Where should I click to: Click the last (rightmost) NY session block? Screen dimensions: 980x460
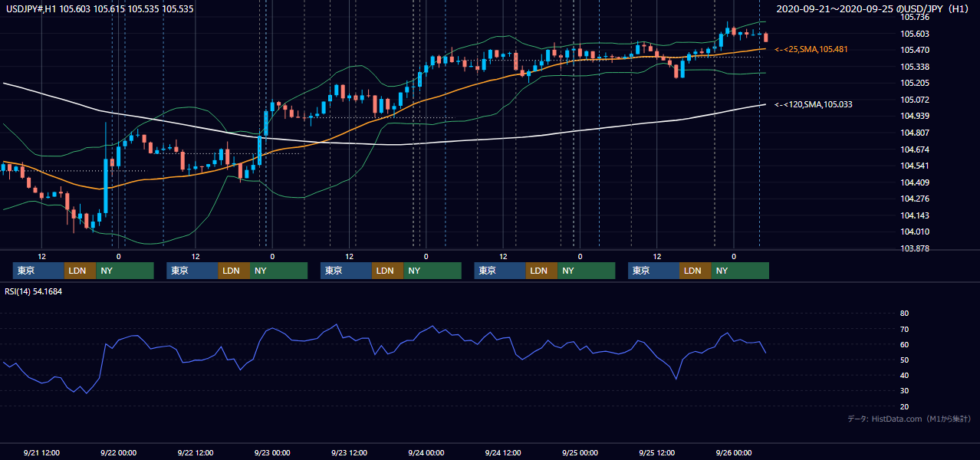(739, 271)
